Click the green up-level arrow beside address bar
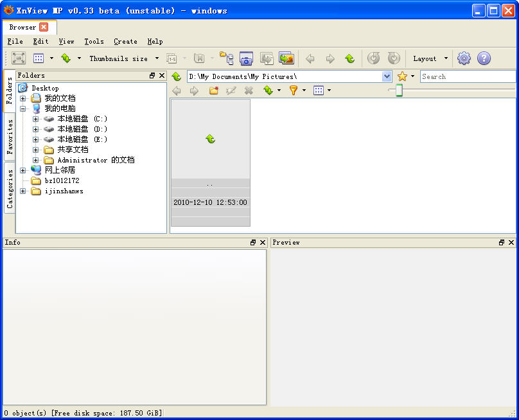The width and height of the screenshot is (519, 420). click(x=177, y=76)
